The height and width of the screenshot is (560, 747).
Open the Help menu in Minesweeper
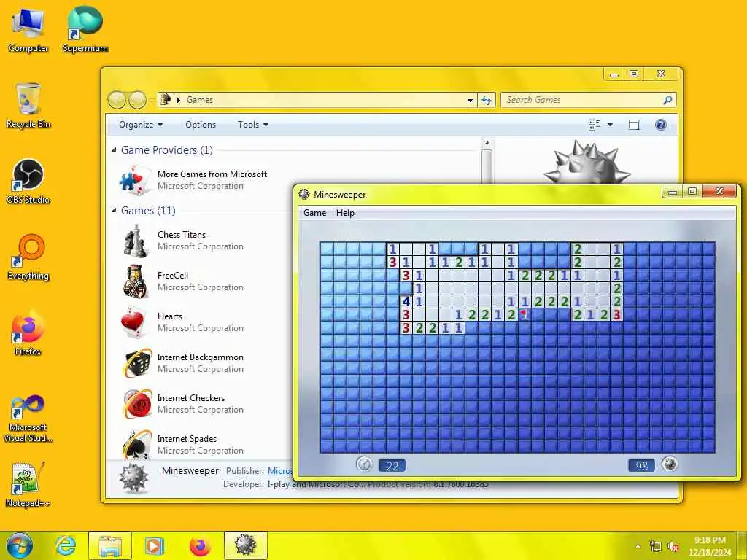point(345,213)
